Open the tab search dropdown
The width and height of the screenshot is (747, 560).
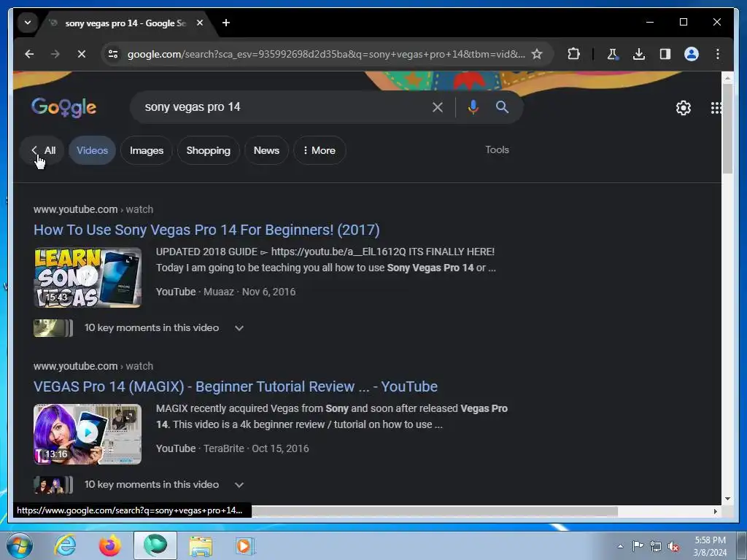(28, 23)
